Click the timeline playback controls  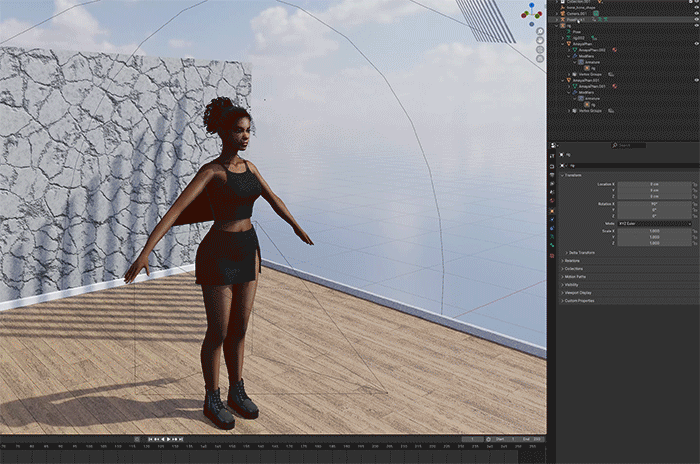(167, 439)
